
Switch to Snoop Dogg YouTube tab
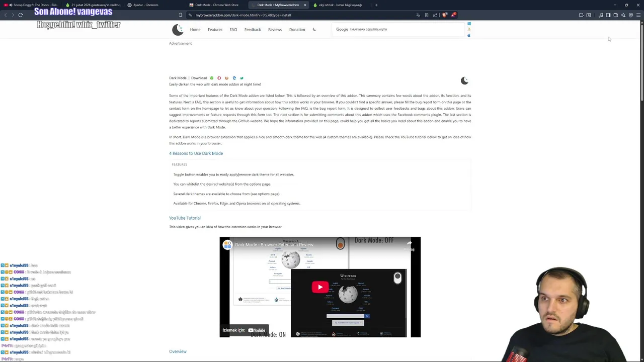31,5
